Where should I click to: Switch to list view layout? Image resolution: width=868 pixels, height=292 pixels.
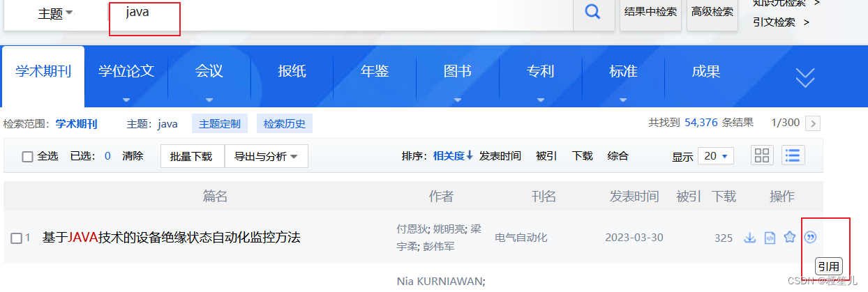(793, 155)
